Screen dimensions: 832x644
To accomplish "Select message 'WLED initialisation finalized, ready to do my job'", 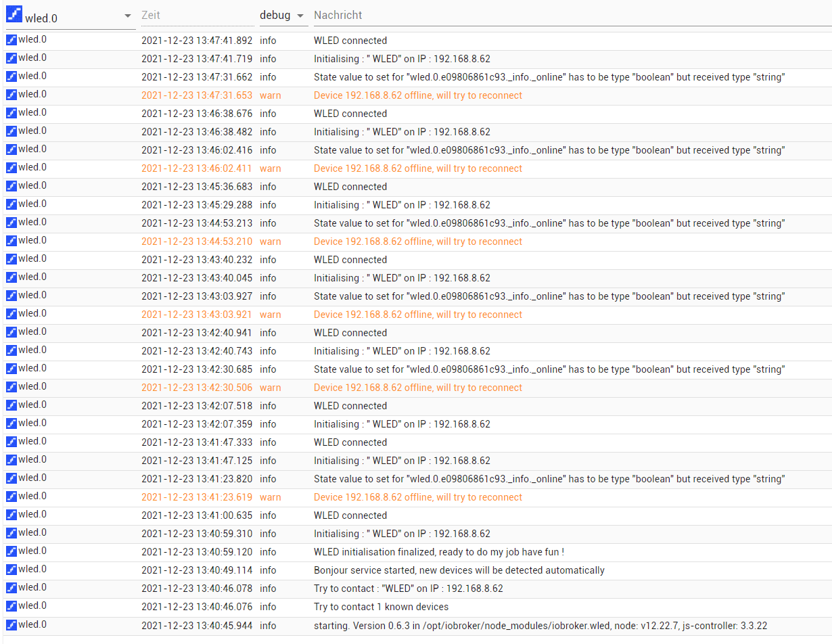I will click(439, 552).
